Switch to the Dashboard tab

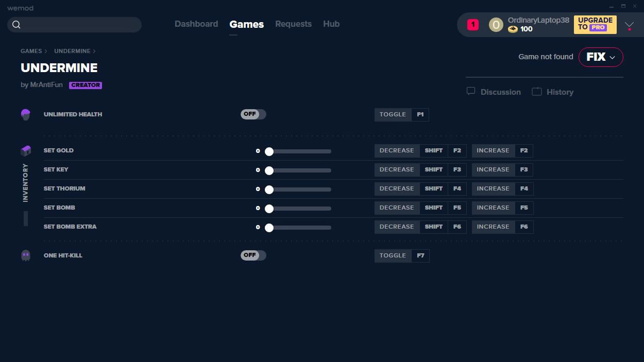[196, 24]
